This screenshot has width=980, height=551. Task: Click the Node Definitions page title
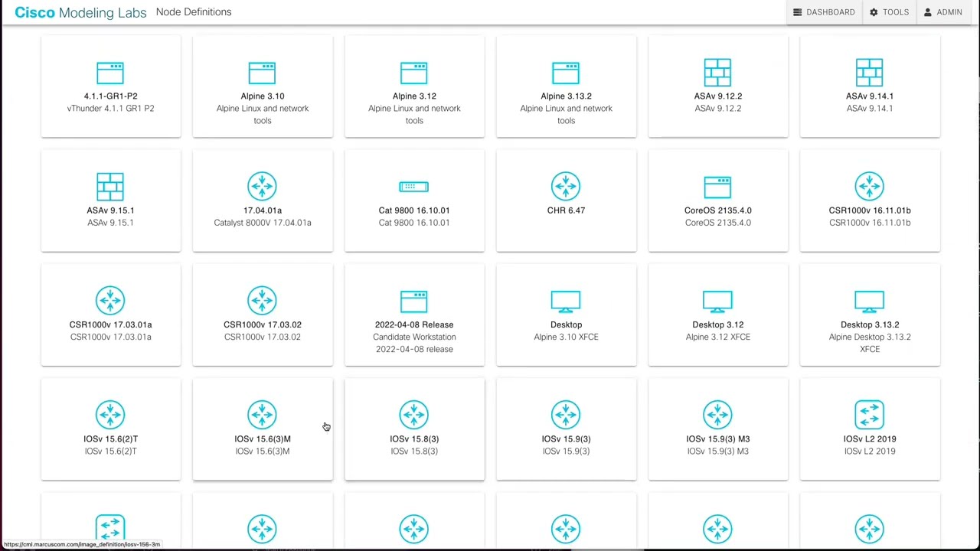coord(194,12)
